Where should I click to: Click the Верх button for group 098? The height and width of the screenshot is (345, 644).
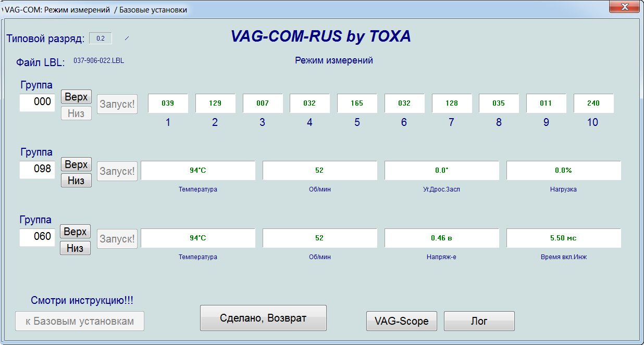pos(76,164)
